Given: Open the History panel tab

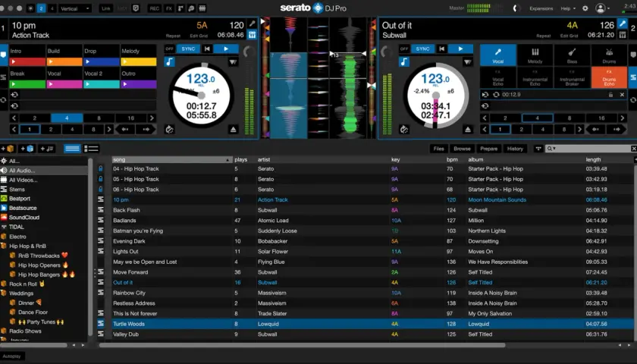Looking at the screenshot, I should pos(515,149).
